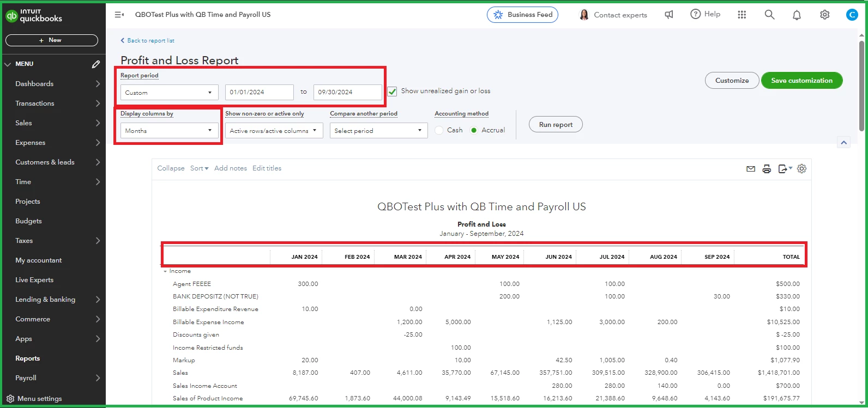The height and width of the screenshot is (408, 868).
Task: Click the Customize button
Action: click(x=732, y=81)
